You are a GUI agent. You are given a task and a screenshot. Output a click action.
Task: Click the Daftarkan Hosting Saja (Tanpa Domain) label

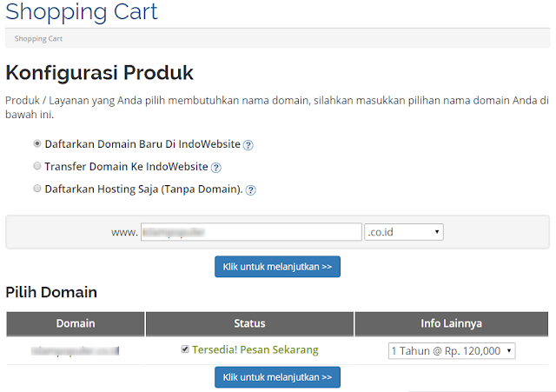[143, 189]
